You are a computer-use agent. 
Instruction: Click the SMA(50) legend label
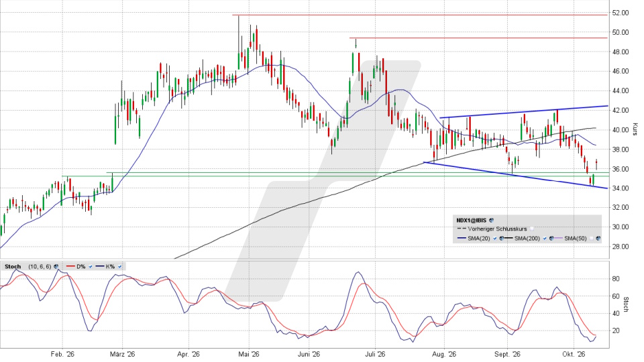[x=576, y=238]
